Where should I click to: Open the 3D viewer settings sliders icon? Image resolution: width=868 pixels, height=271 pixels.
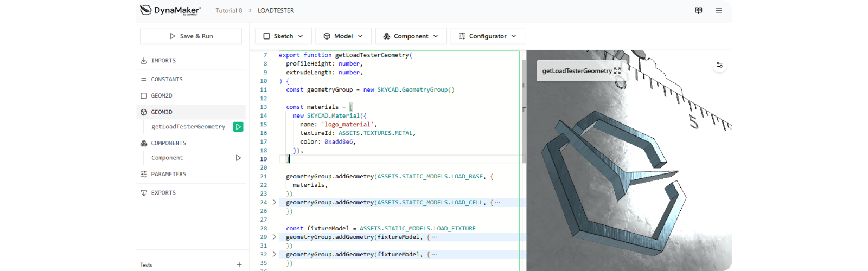719,65
